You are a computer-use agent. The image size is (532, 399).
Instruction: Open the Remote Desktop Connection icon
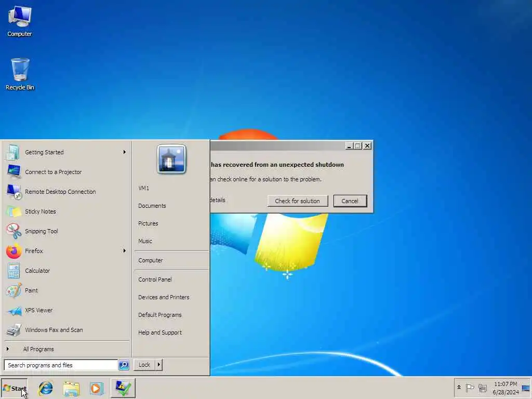point(13,192)
